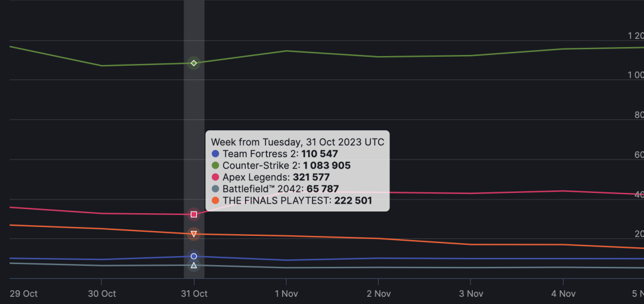Click the tooltip header "Week from Tuesday, 31 Oct 2023 UTC"
The image size is (644, 304).
click(x=298, y=142)
